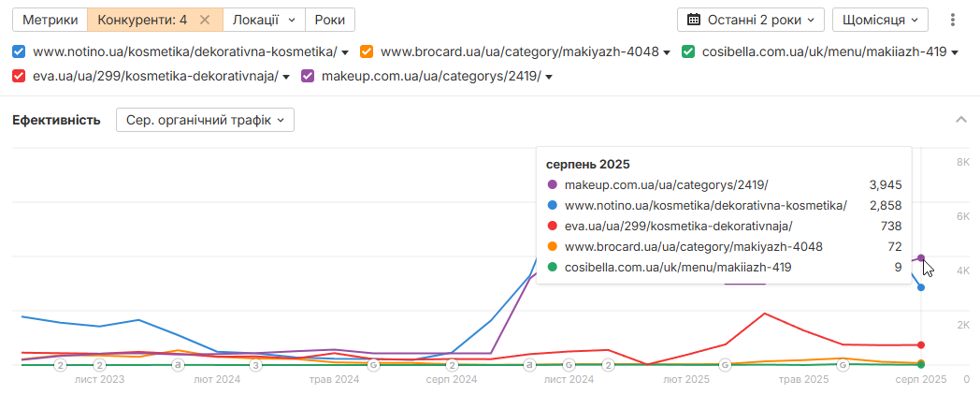Open the Щомісяця interval dropdown
The height and width of the screenshot is (395, 980).
point(880,20)
